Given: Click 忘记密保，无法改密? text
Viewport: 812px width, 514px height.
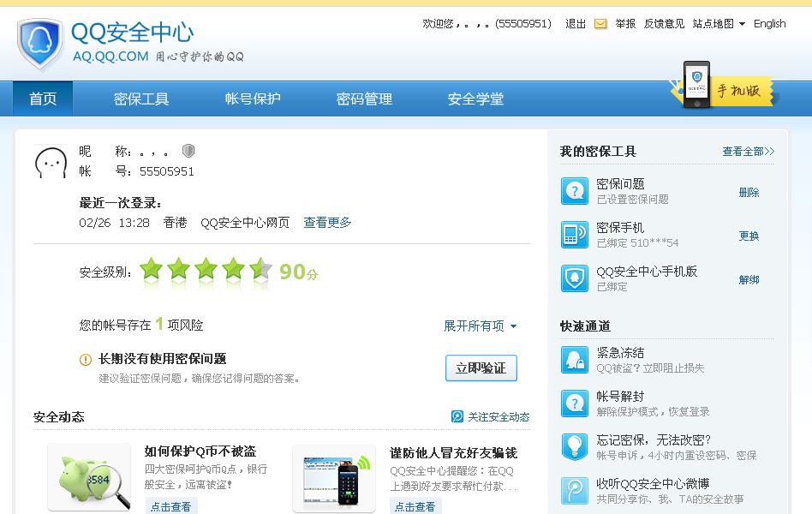Looking at the screenshot, I should [654, 440].
